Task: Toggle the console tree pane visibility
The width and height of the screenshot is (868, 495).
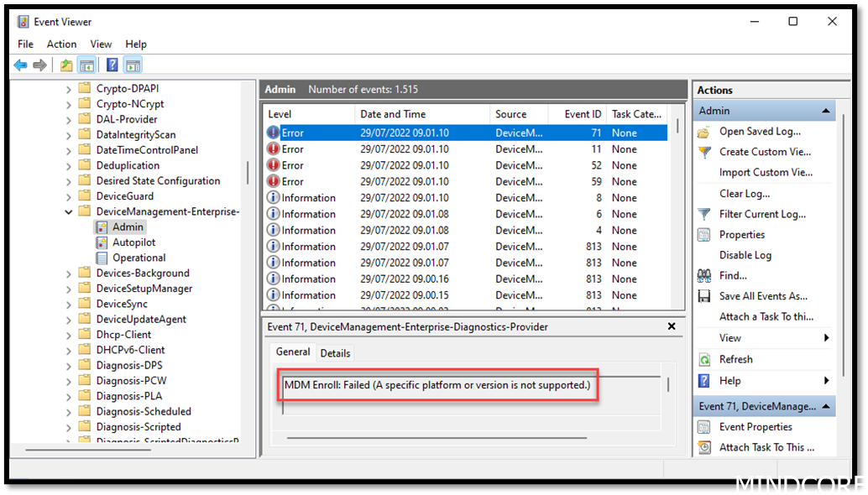Action: [86, 65]
